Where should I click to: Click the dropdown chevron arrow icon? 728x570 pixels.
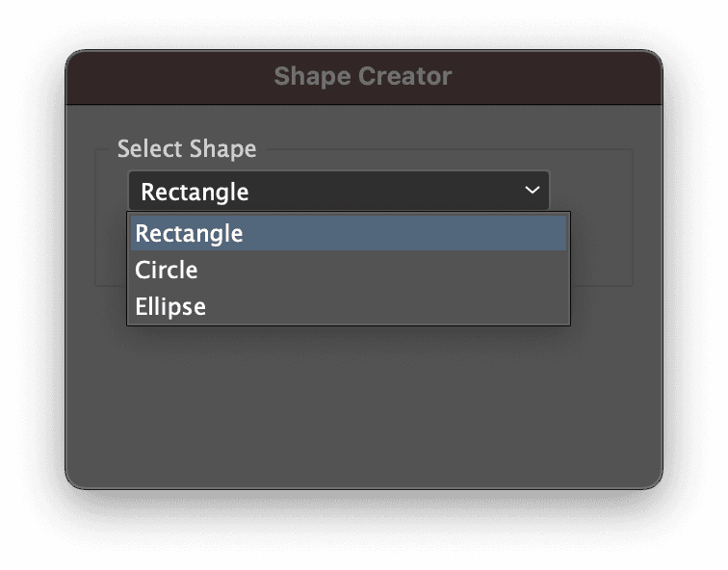click(x=533, y=190)
